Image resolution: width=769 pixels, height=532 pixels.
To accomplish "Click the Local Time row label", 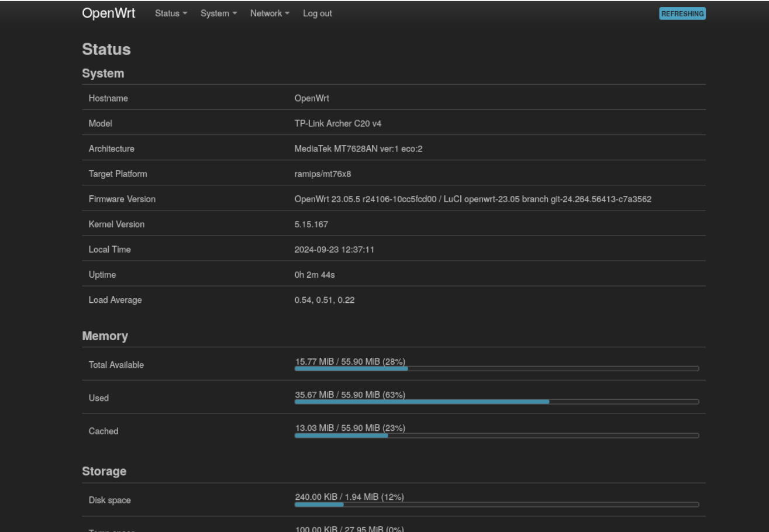I will 110,250.
